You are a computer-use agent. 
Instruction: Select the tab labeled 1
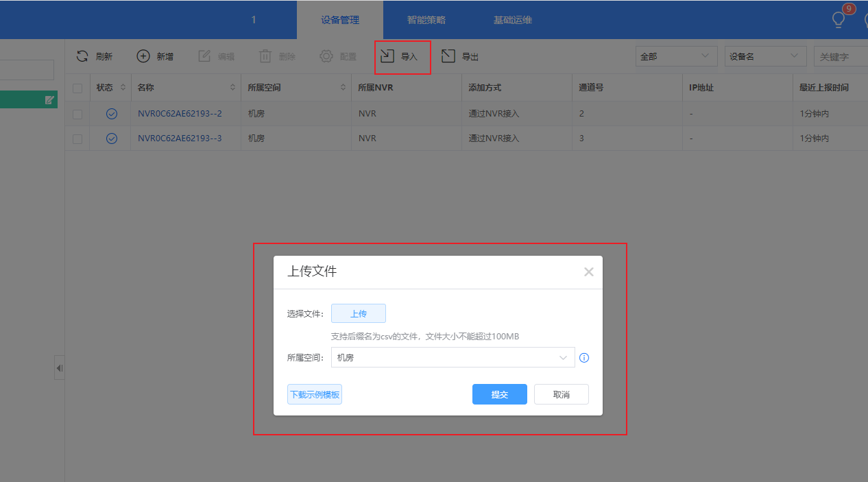(x=254, y=20)
